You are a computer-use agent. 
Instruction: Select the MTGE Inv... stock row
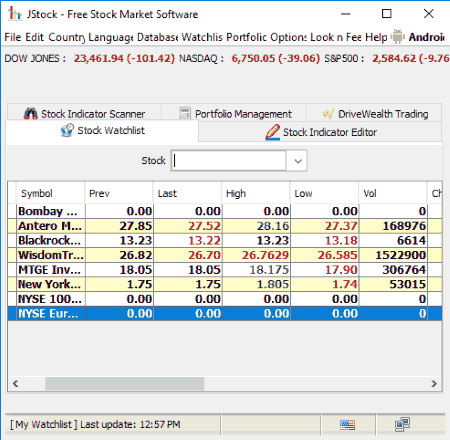pos(225,270)
